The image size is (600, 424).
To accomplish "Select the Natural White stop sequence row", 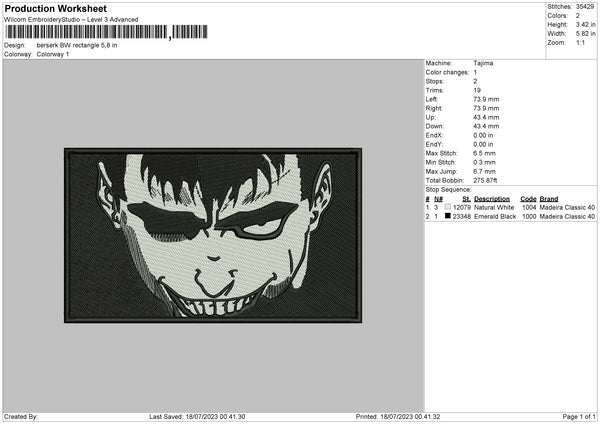I will click(x=510, y=207).
